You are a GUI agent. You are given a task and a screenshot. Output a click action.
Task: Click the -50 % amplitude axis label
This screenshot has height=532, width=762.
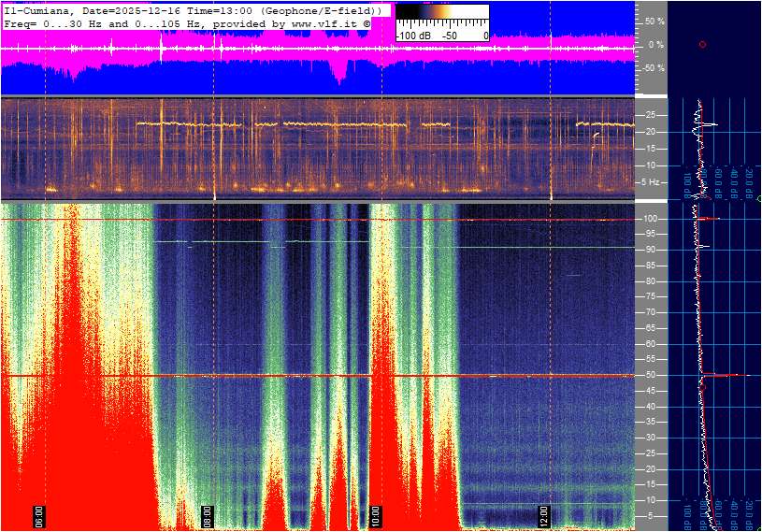pos(654,68)
